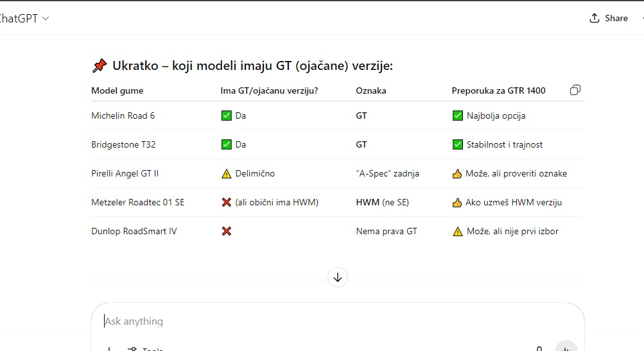Click 'Preporuka za GTR 1400' header
Image resolution: width=644 pixels, height=351 pixels.
(x=499, y=90)
